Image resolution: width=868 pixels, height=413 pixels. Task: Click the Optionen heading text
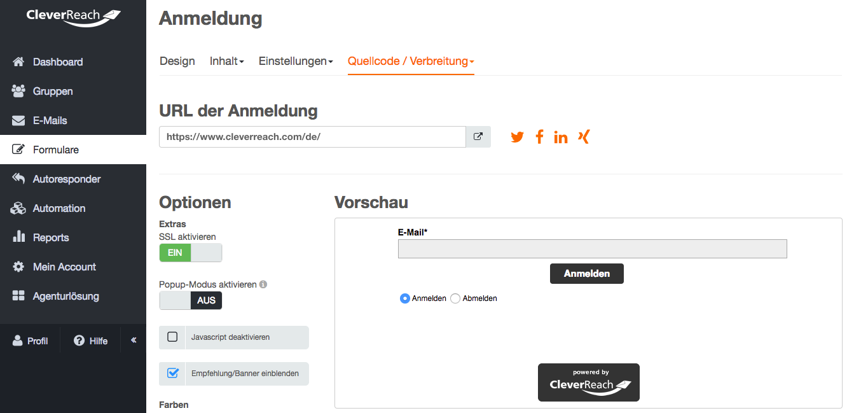(195, 202)
